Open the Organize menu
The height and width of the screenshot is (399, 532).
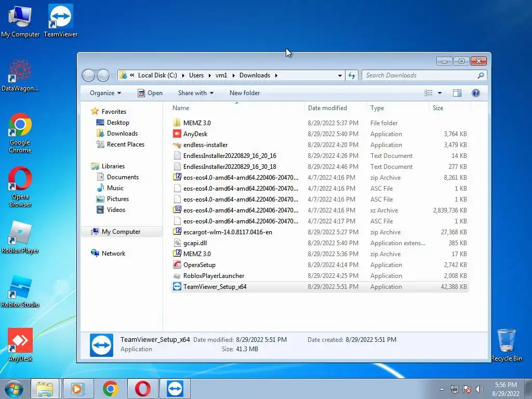pos(105,93)
